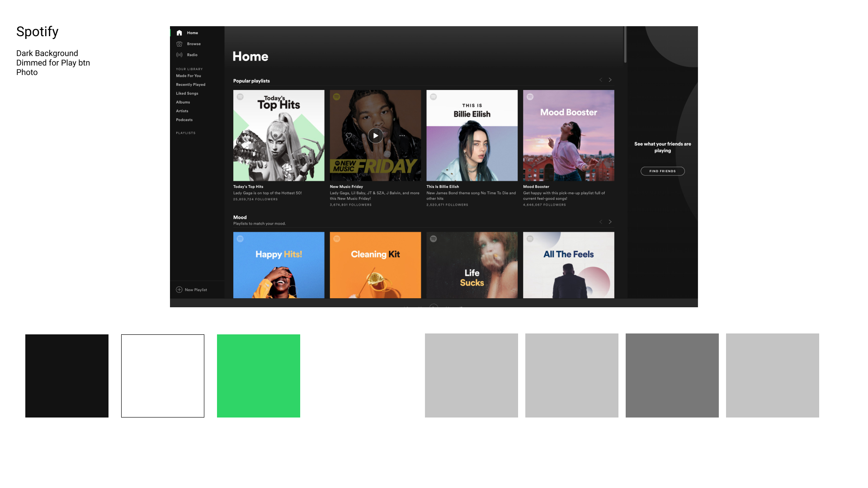Screen dimensions: 868x488
Task: Click '2,520,671 FOLLOWERS' text
Action: click(x=447, y=205)
